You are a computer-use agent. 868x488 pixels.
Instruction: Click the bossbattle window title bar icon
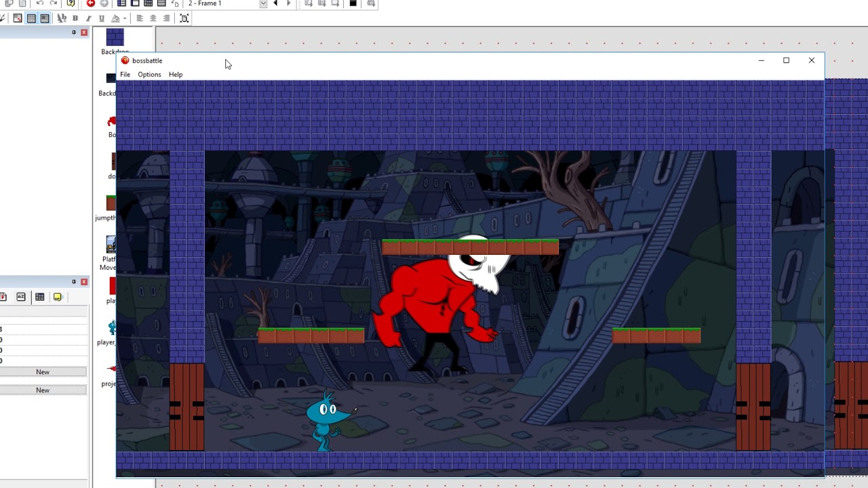coord(125,60)
